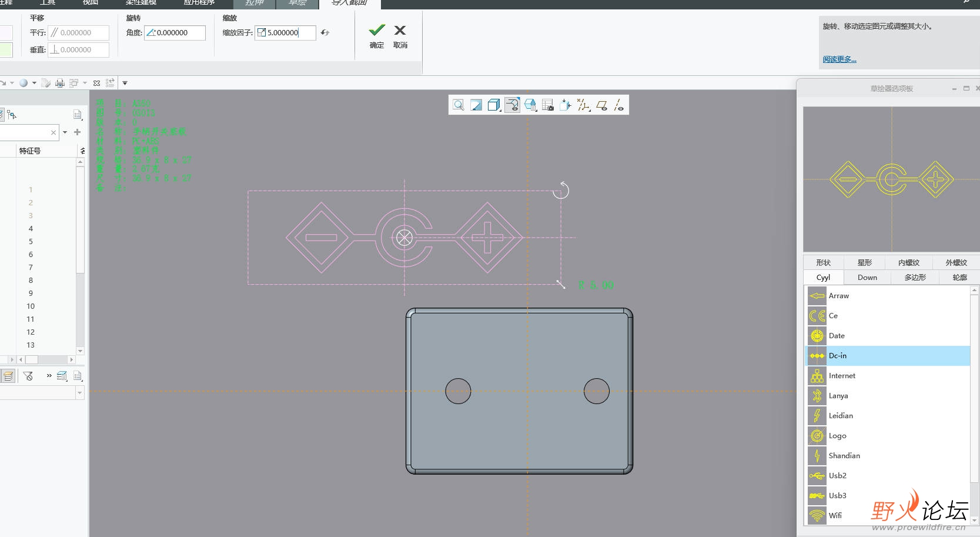This screenshot has width=980, height=537.
Task: Click the layer tree filter icon
Action: pyautogui.click(x=28, y=376)
